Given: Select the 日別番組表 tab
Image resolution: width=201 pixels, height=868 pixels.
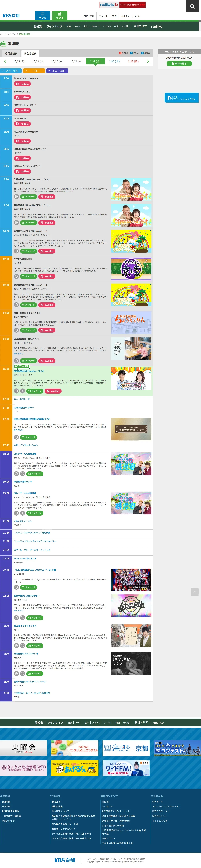Looking at the screenshot, I should pos(30,53).
